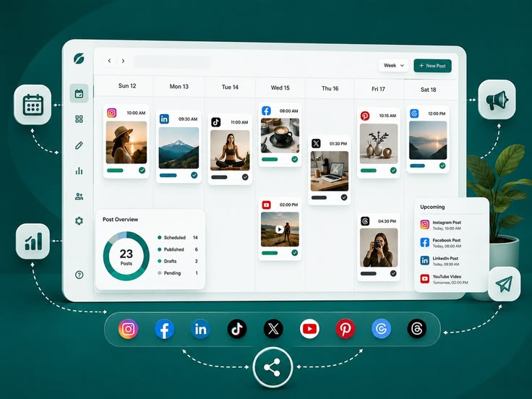Toggle the checkmark on the 10:15 AM post

[x=393, y=171]
